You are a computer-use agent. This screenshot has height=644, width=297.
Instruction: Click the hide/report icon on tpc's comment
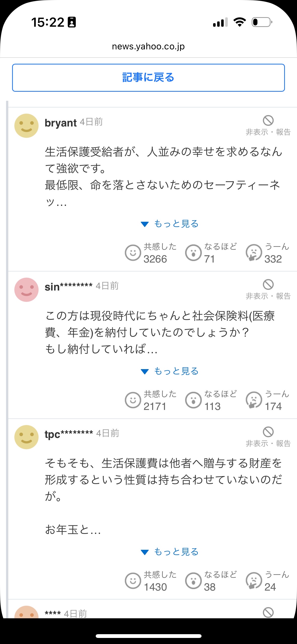268,432
